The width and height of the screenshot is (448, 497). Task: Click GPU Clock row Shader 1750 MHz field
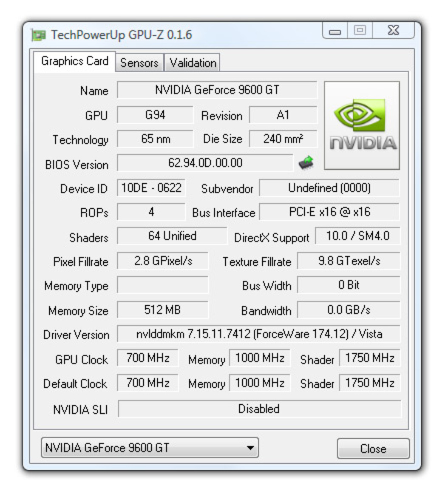point(370,358)
